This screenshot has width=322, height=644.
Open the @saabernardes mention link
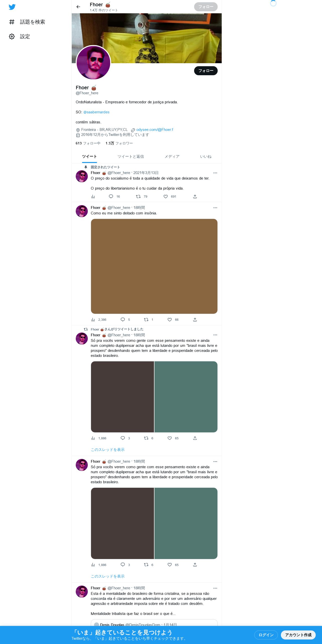click(96, 112)
